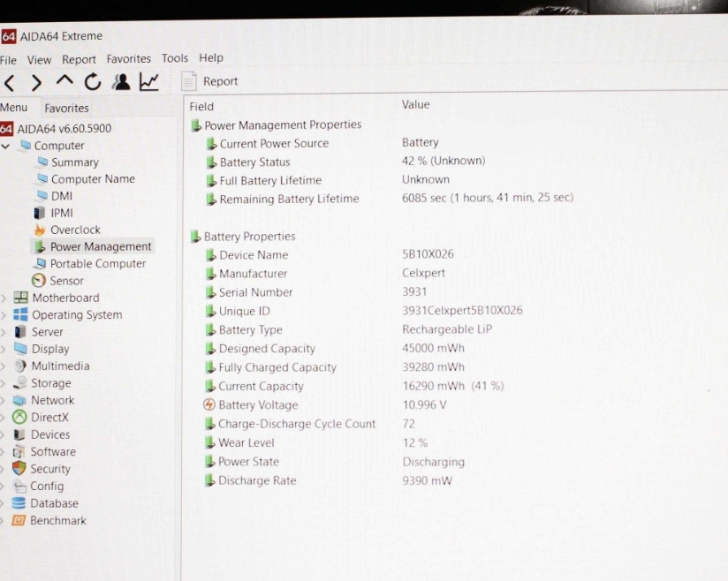The width and height of the screenshot is (728, 581).
Task: Select Sensor in the sidebar
Action: pyautogui.click(x=66, y=281)
